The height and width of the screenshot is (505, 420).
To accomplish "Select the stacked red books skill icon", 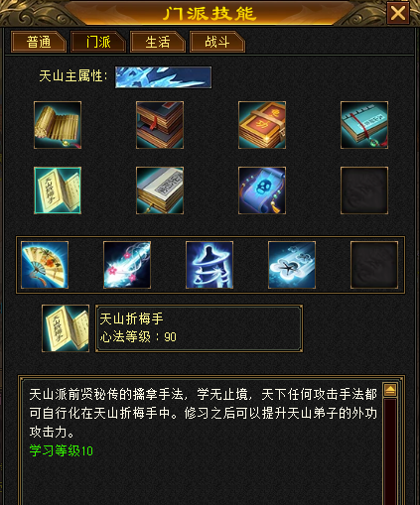I will pyautogui.click(x=160, y=125).
